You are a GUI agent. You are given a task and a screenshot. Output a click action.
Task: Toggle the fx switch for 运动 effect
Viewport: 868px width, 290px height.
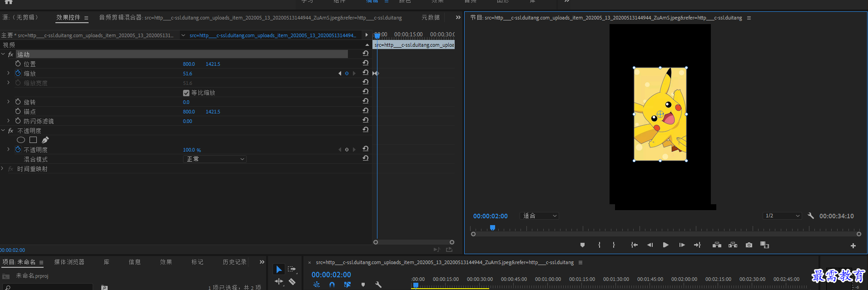[x=11, y=54]
